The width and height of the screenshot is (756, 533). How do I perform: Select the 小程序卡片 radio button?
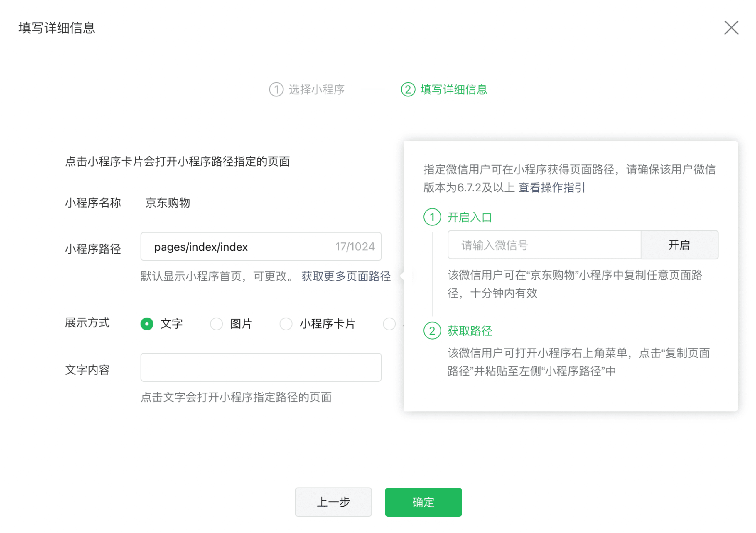(x=286, y=324)
